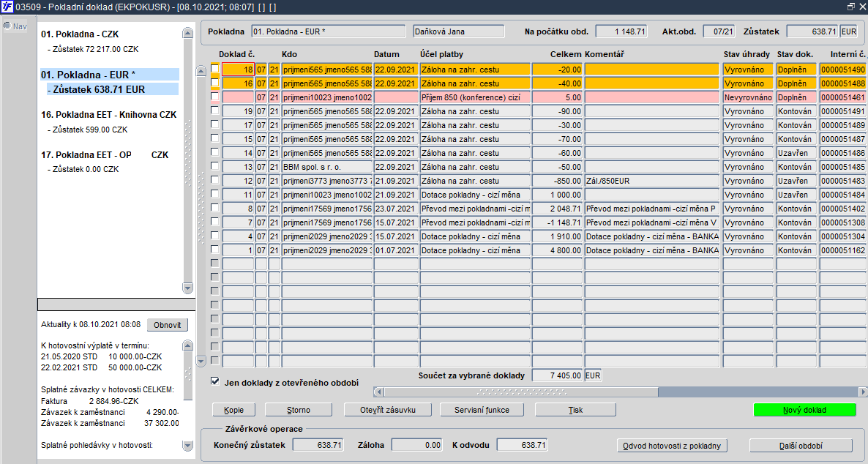868x464 pixels.
Task: Click the Další období button
Action: (x=801, y=446)
